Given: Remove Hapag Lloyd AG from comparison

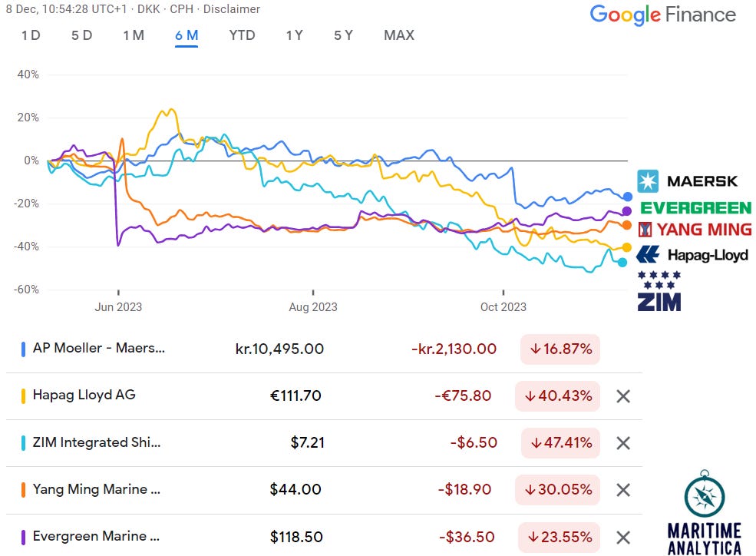Looking at the screenshot, I should point(623,396).
